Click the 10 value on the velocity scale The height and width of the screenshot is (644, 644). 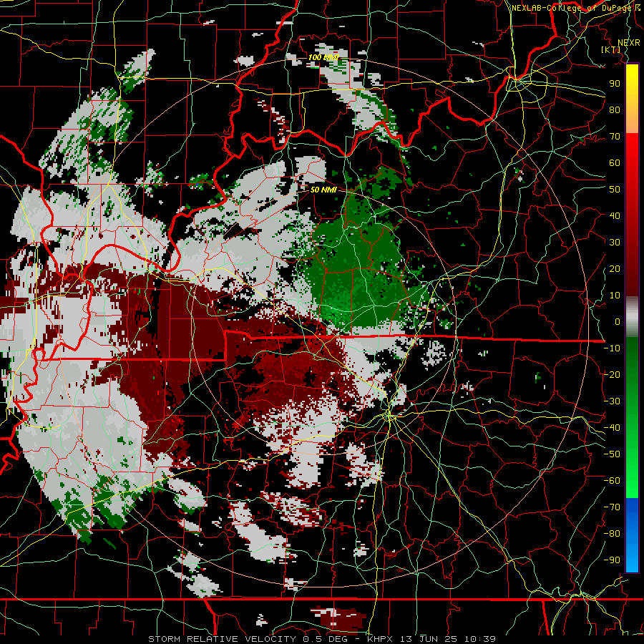click(615, 296)
